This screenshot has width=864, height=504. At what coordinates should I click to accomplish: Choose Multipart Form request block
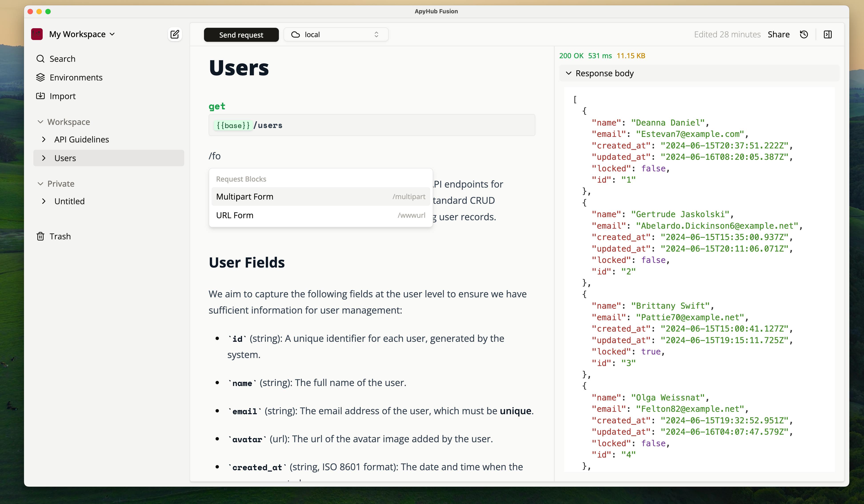321,196
